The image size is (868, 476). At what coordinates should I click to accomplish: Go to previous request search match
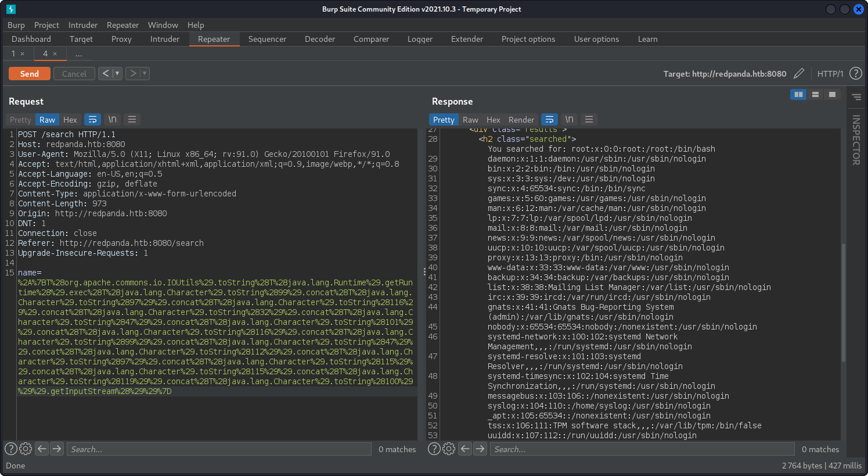click(42, 449)
